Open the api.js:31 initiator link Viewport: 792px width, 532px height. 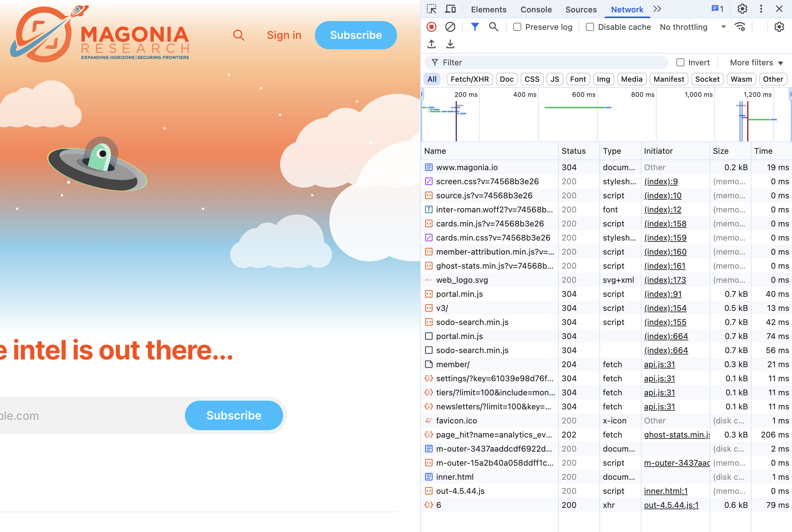coord(659,364)
